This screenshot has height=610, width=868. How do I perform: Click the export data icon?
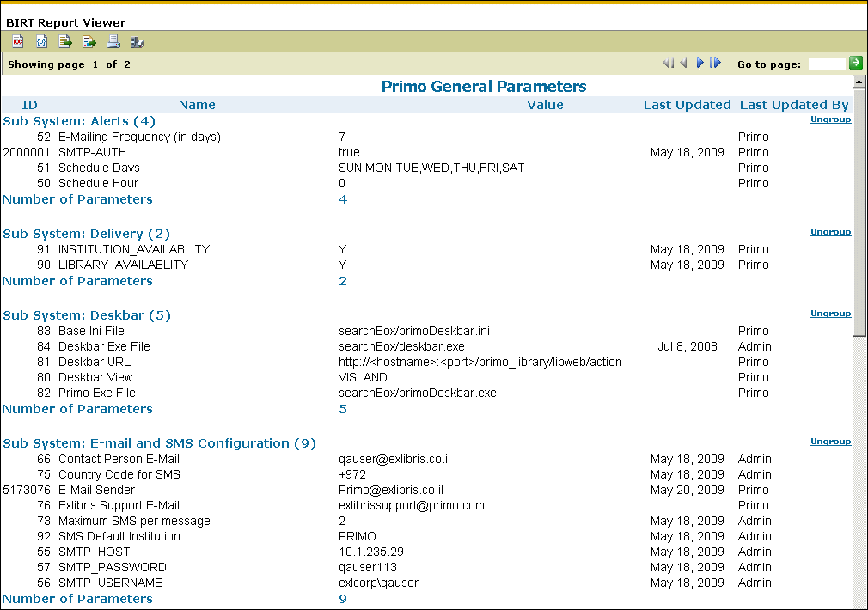pos(65,41)
